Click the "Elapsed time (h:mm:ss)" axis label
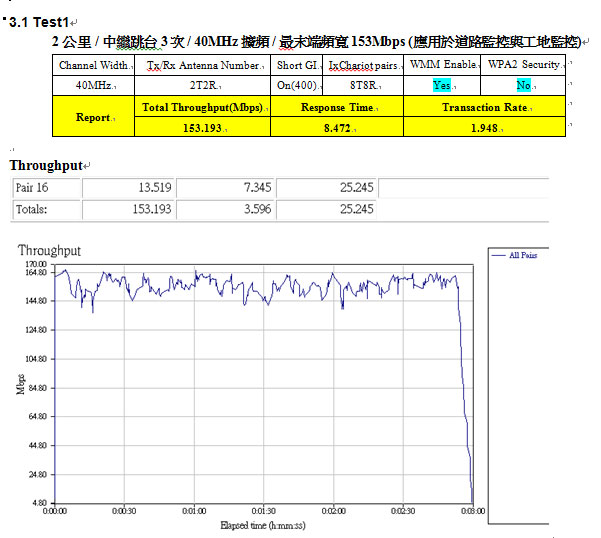 pyautogui.click(x=263, y=524)
